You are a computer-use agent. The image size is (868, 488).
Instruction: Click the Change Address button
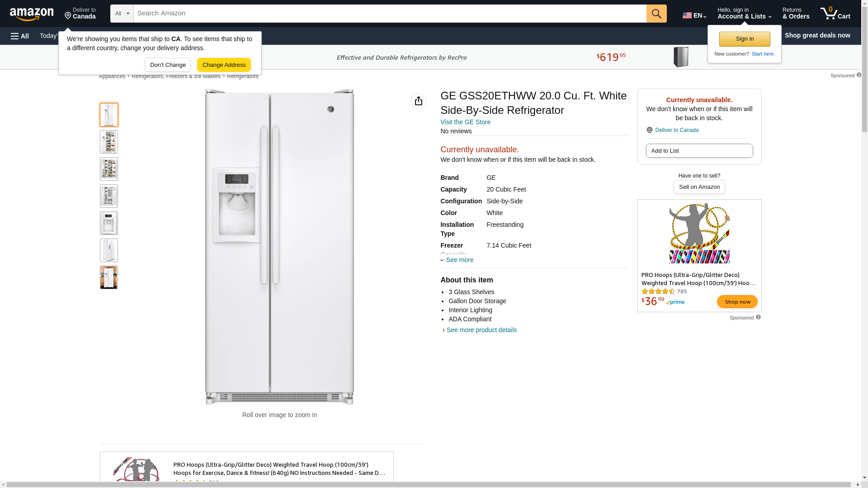(x=224, y=65)
